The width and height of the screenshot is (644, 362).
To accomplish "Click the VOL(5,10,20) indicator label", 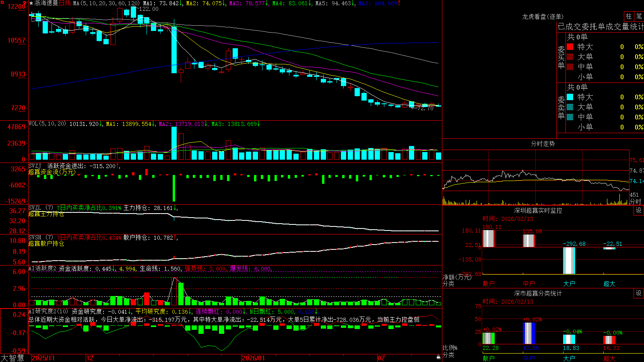I will pos(47,124).
